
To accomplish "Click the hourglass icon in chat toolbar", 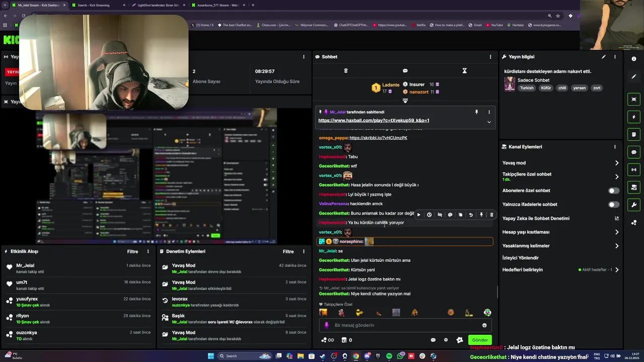I will pyautogui.click(x=464, y=71).
